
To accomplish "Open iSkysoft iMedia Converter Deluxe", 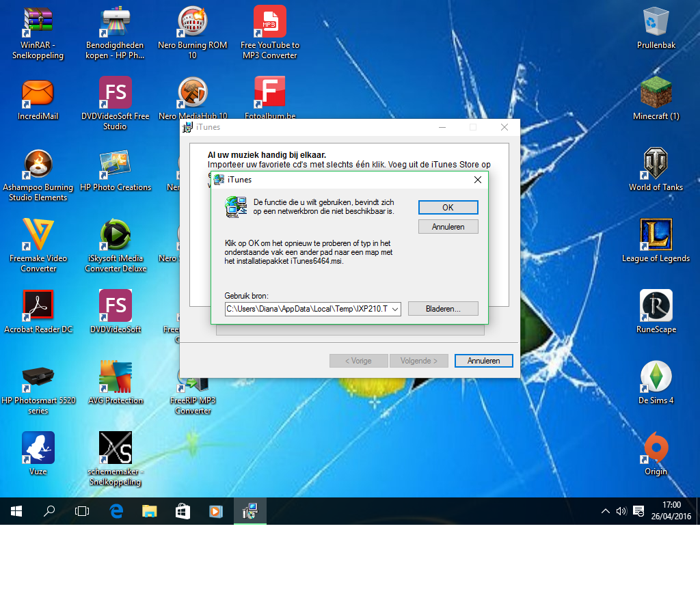I will [x=115, y=245].
